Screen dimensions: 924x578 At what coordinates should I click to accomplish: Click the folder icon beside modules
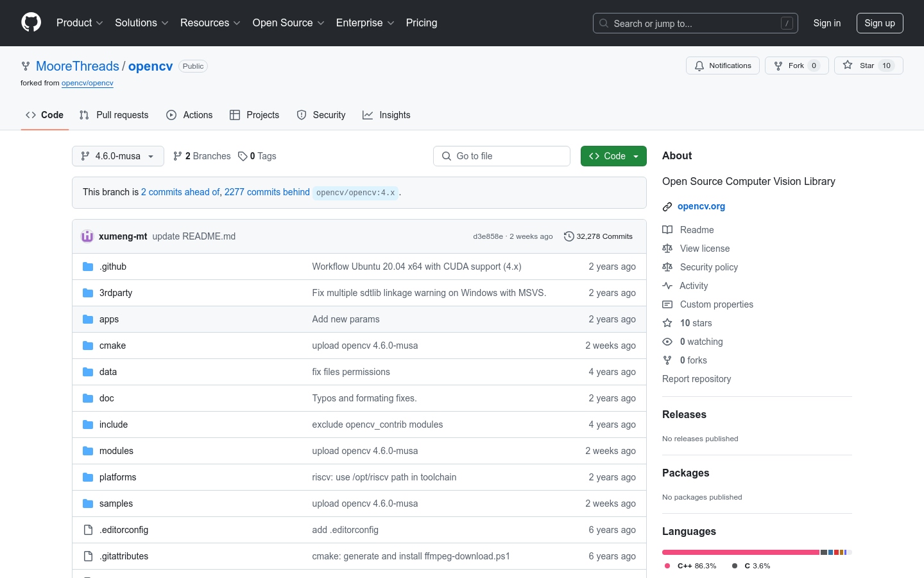click(88, 451)
